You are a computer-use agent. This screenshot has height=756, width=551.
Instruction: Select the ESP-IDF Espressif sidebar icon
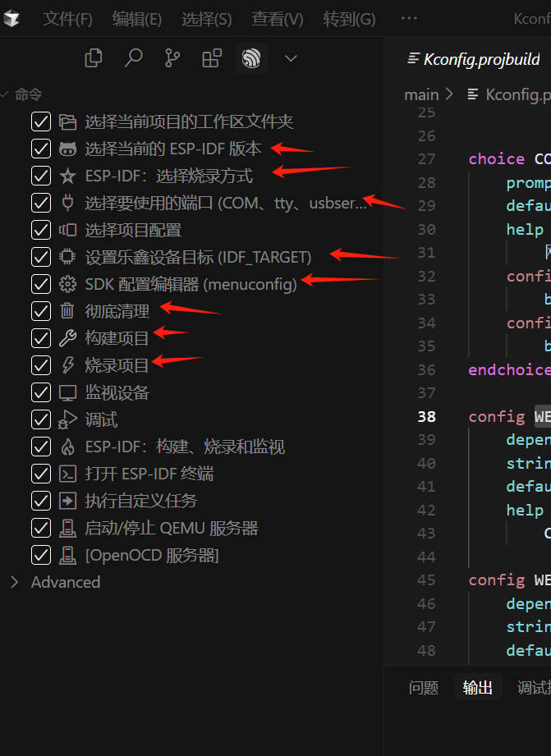coord(251,58)
